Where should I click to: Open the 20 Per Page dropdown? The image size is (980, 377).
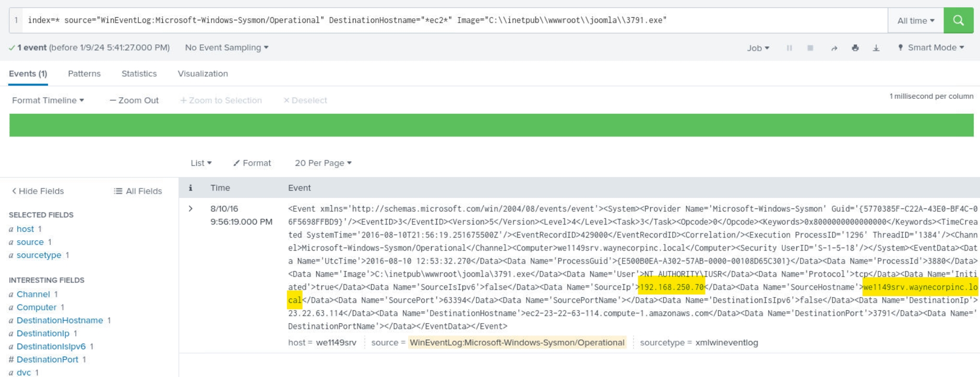[x=323, y=163]
